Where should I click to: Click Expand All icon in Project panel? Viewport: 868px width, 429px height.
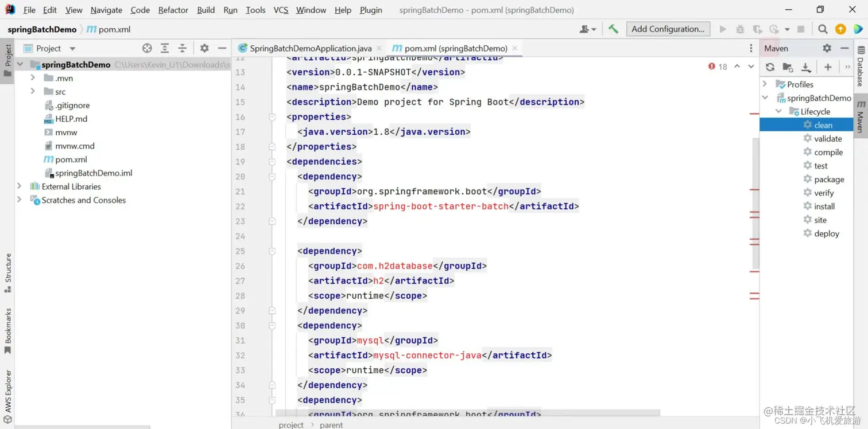(165, 48)
